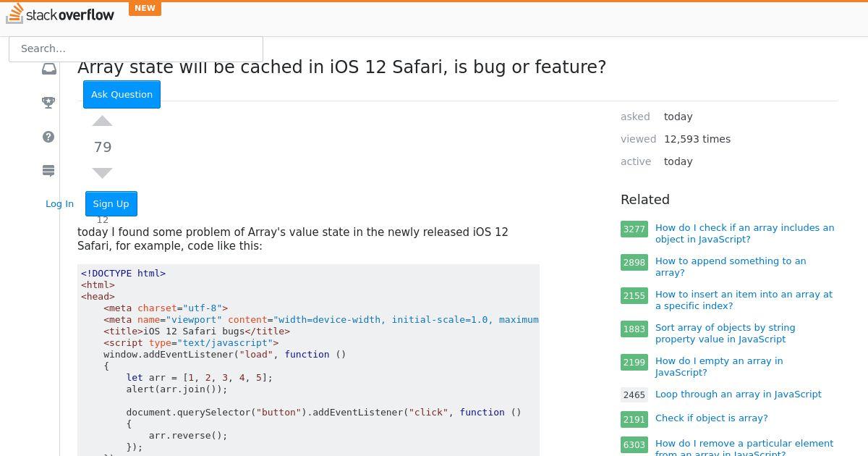This screenshot has width=868, height=456.
Task: Click the Sign Up button
Action: 111,203
